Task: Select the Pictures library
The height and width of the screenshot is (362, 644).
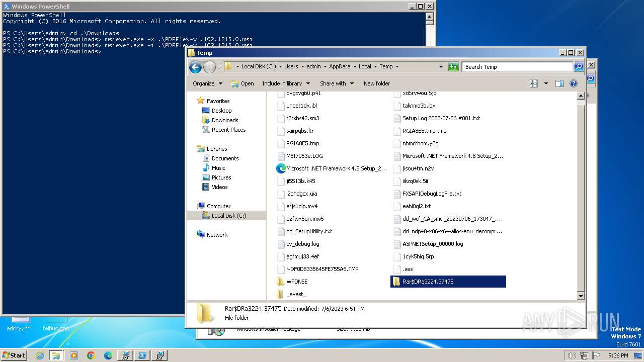Action: (x=221, y=177)
